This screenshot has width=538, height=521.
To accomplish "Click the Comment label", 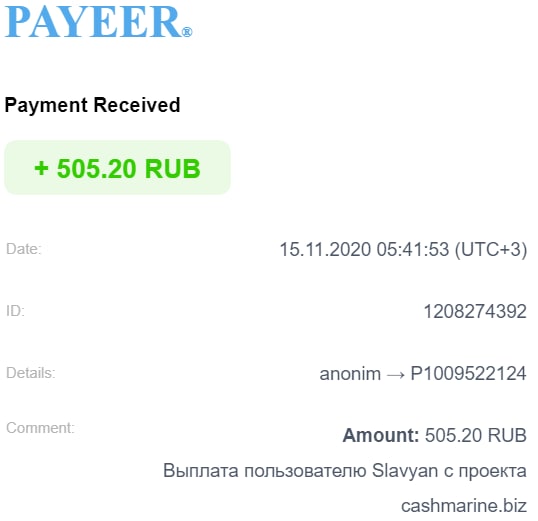I will (40, 428).
